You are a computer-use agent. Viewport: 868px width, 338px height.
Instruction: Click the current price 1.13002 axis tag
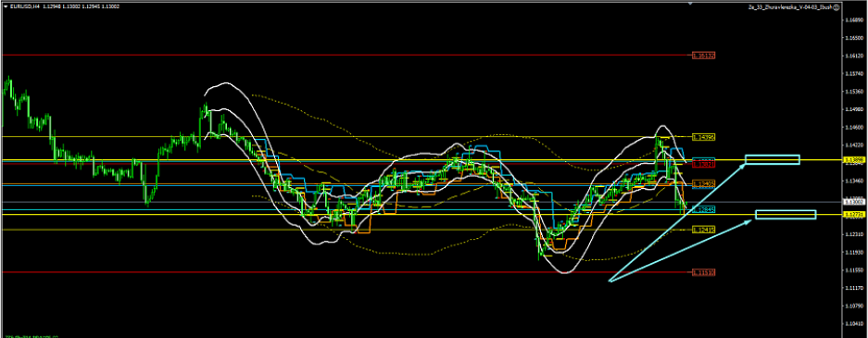pos(853,202)
